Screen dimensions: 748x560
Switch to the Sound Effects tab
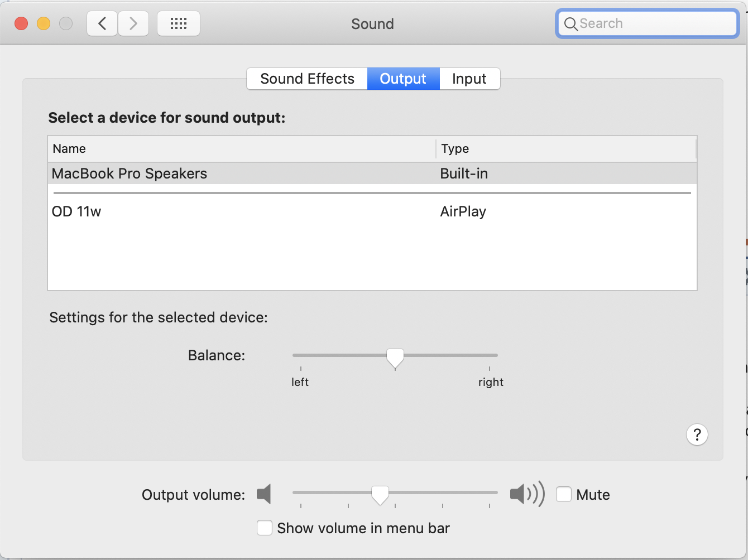[x=307, y=79]
